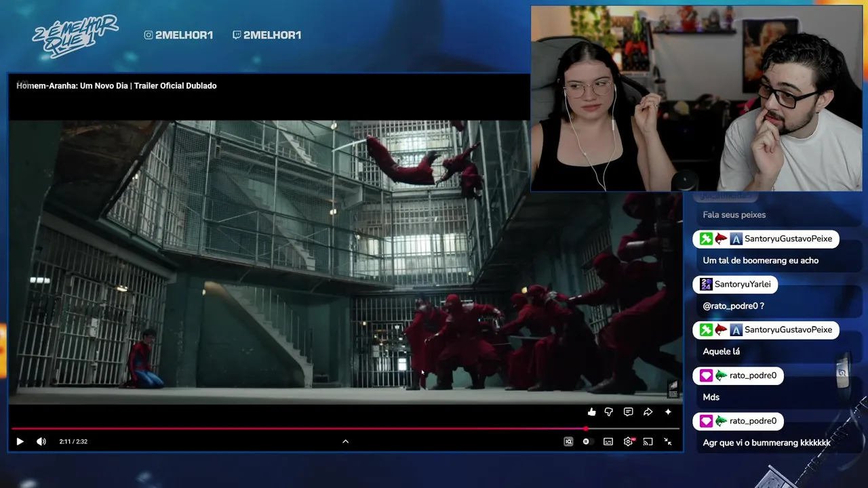Like the video with thumbs up
This screenshot has height=488, width=868.
pyautogui.click(x=592, y=411)
